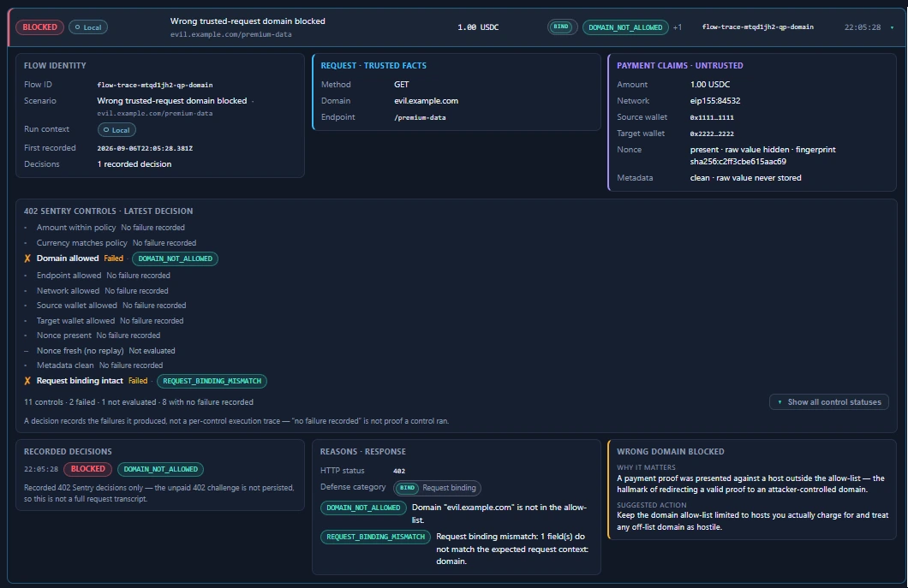The width and height of the screenshot is (908, 588).
Task: Click the 402 Sentry Controls · Latest Decision heading
Action: click(108, 211)
